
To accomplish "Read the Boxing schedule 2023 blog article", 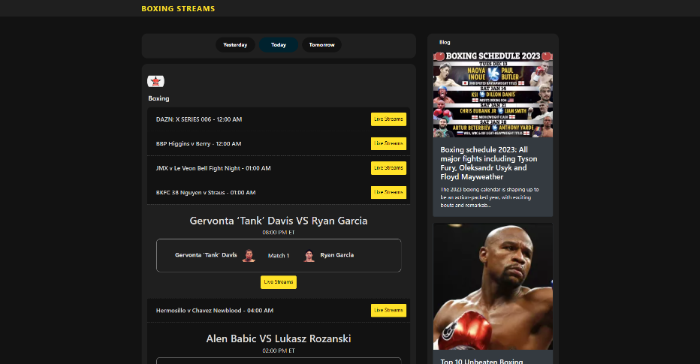I will coord(489,163).
